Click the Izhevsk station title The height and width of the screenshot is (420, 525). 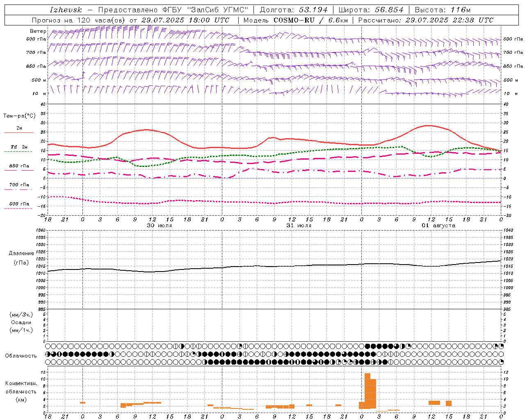click(x=66, y=10)
